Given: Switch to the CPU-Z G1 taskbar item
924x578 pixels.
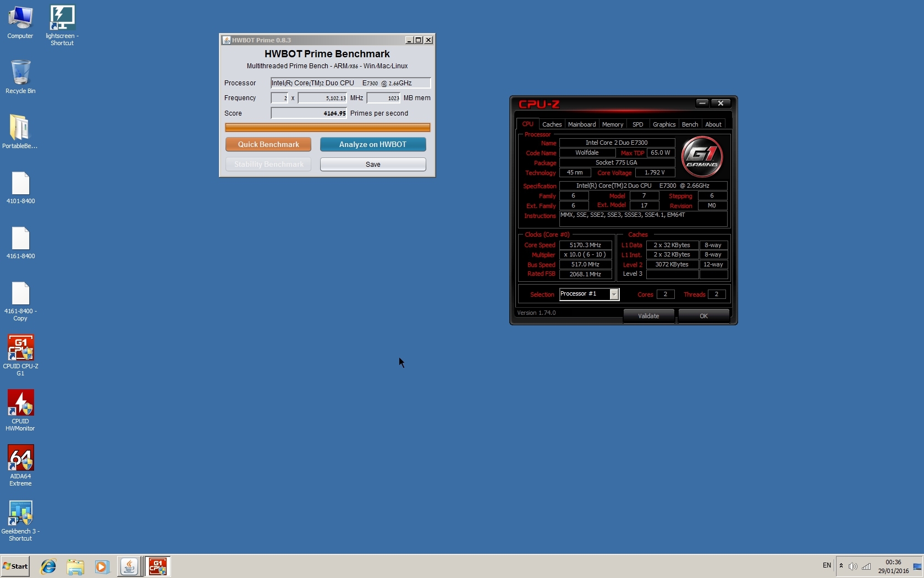Looking at the screenshot, I should (158, 566).
